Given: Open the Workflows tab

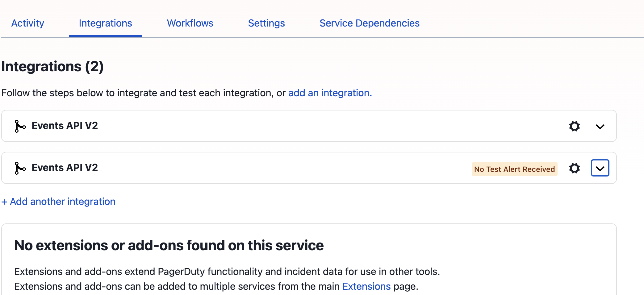Looking at the screenshot, I should click(190, 23).
